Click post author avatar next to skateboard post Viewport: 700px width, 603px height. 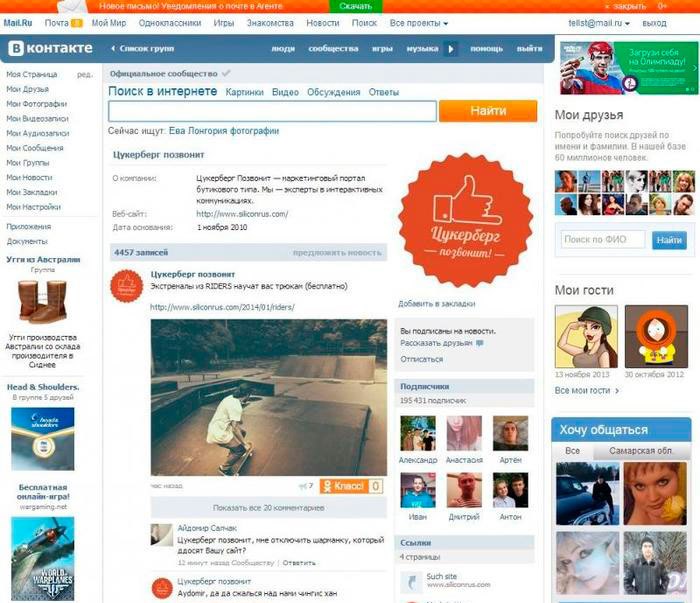pyautogui.click(x=128, y=286)
